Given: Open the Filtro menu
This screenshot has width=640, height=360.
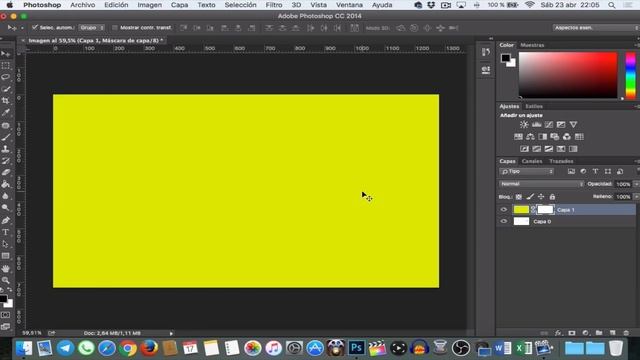Looking at the screenshot, I should coord(273,5).
